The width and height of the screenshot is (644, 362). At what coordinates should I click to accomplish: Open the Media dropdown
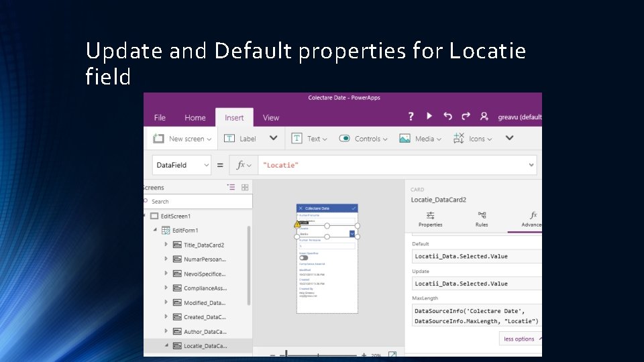420,139
